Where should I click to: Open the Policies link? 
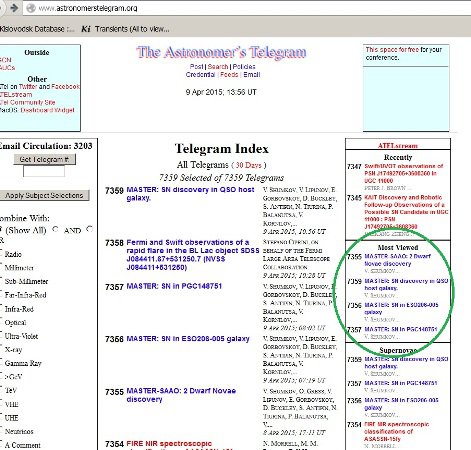pos(244,67)
